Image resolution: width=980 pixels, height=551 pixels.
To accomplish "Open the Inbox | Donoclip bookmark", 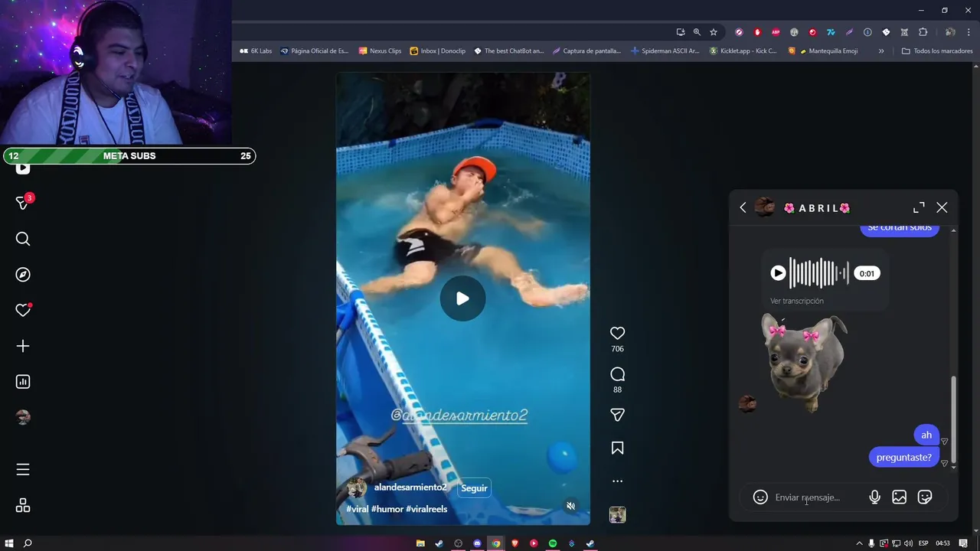I will point(438,51).
